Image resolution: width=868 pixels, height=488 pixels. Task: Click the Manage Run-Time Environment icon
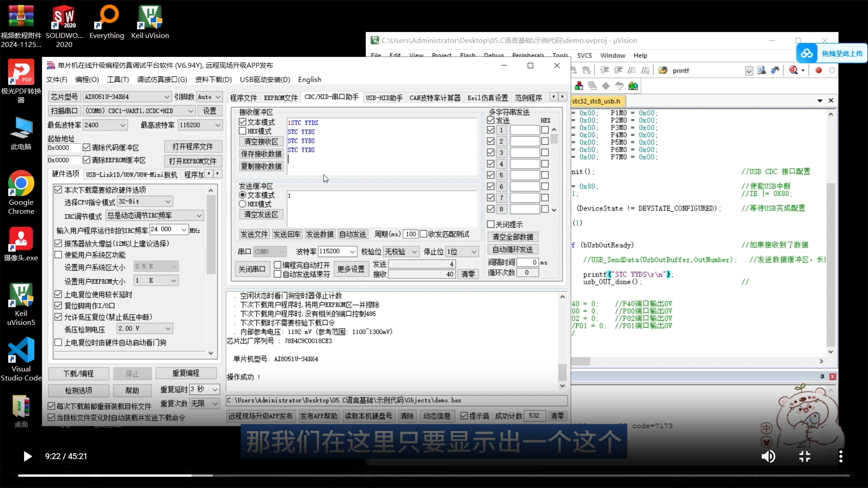pyautogui.click(x=606, y=86)
